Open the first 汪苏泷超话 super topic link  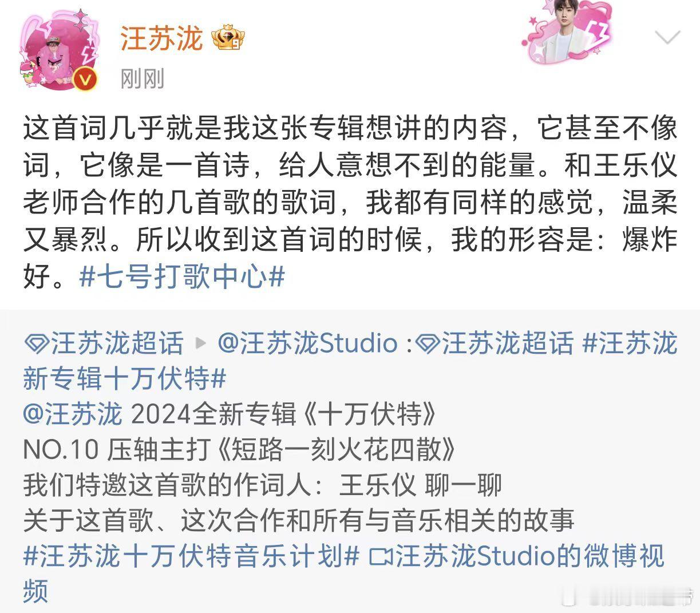(104, 343)
